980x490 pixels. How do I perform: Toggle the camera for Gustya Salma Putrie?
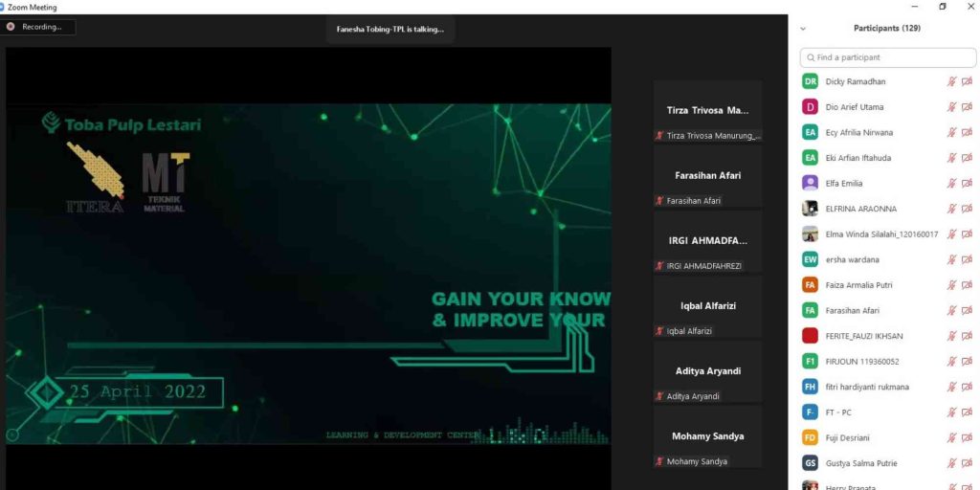pyautogui.click(x=967, y=463)
